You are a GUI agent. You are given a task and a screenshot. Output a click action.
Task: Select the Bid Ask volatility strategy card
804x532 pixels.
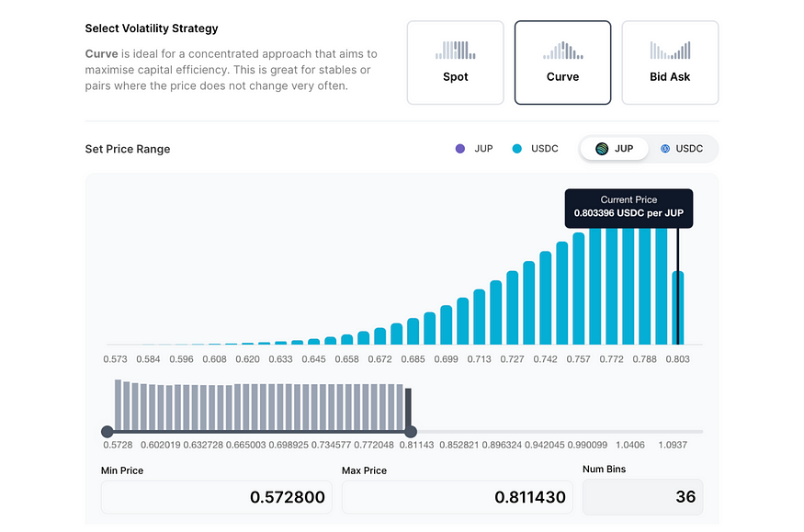[670, 62]
